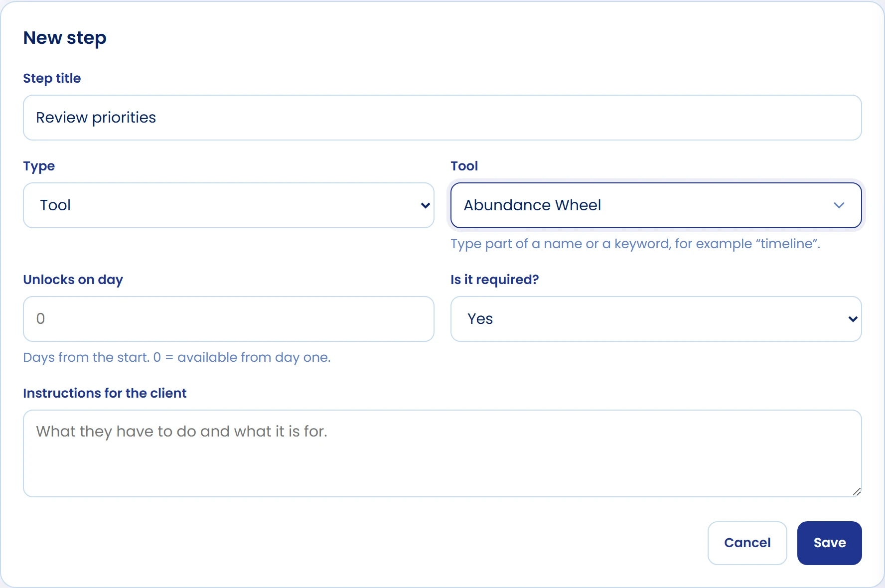Screen dimensions: 885x588
Task: Grab the textarea resize handle corner
Action: [x=857, y=492]
